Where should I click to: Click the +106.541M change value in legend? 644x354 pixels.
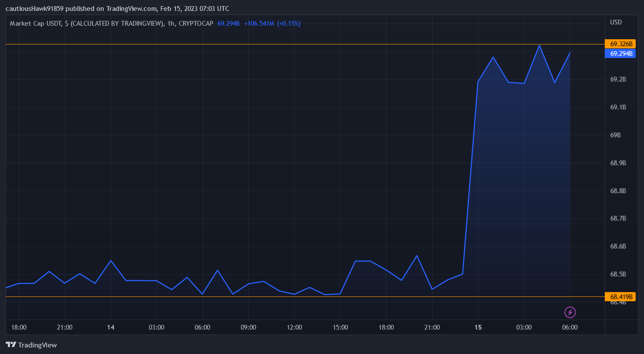pyautogui.click(x=259, y=24)
